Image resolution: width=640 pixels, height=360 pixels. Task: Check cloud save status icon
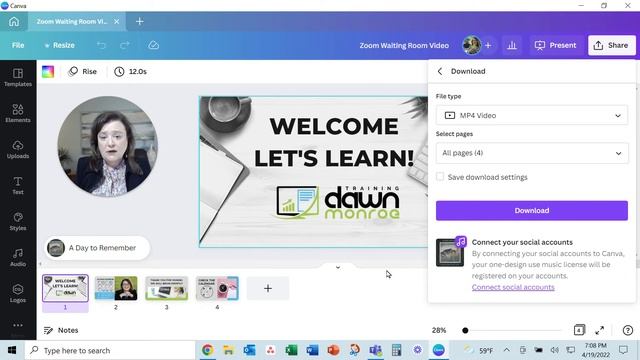pos(153,45)
